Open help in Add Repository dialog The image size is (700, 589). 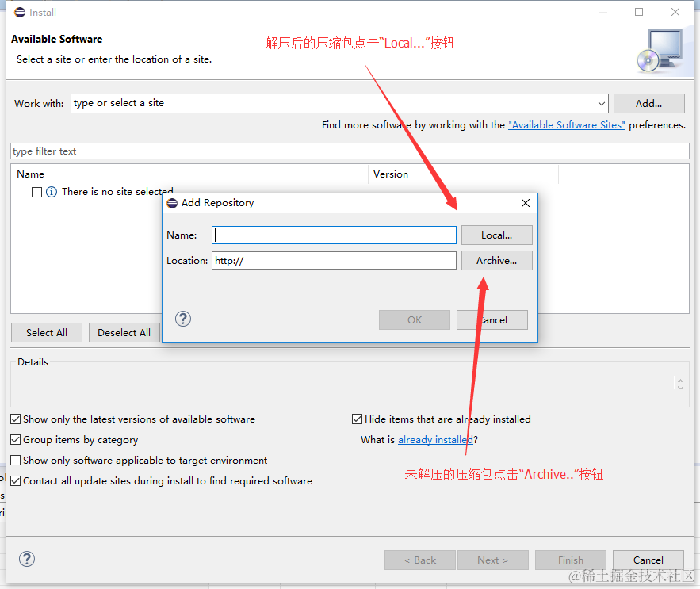(183, 319)
